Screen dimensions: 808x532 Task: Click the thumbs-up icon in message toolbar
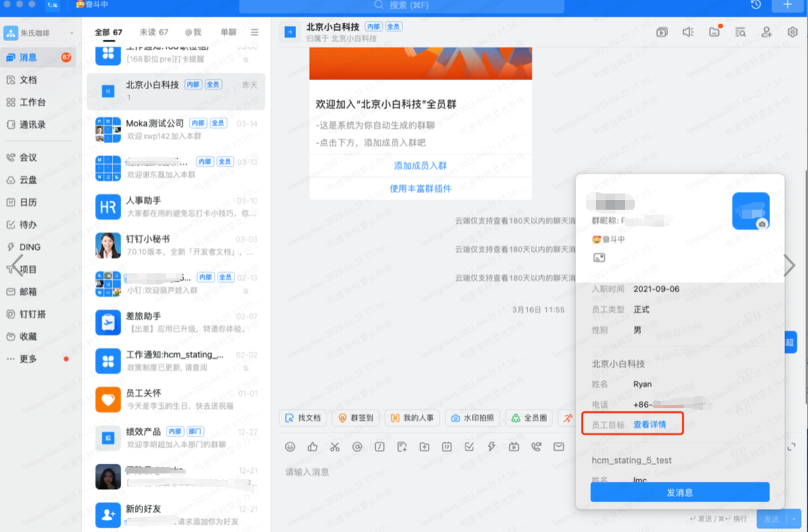(x=313, y=447)
